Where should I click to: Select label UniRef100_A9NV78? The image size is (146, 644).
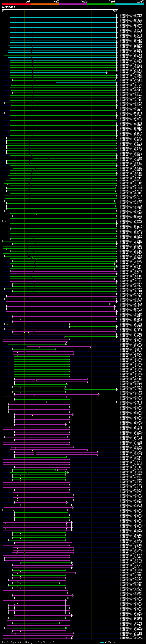pos(131,165)
